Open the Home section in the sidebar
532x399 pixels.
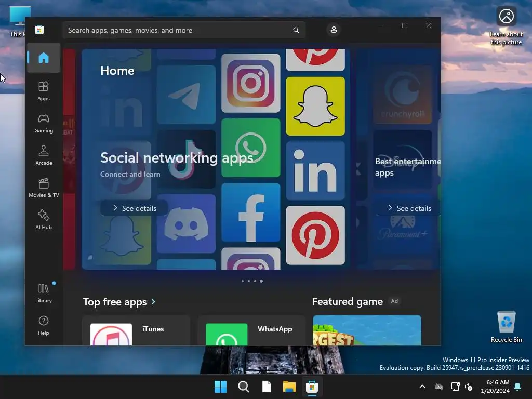(x=44, y=58)
